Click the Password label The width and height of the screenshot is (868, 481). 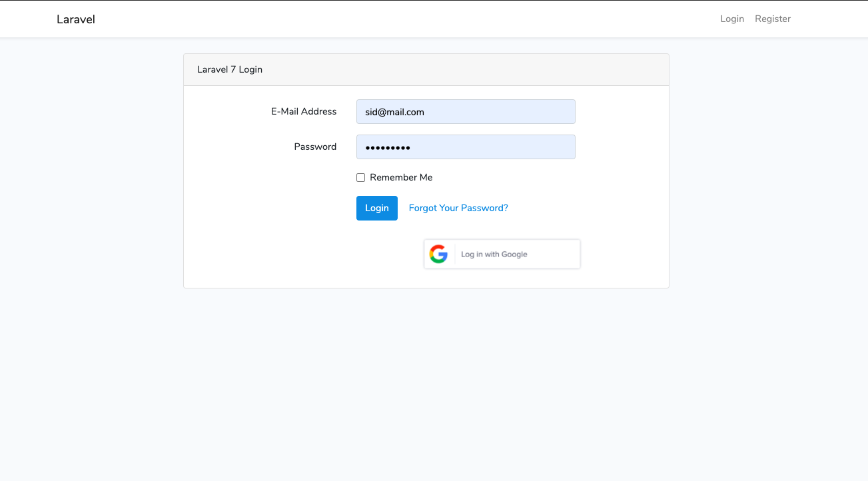point(315,147)
